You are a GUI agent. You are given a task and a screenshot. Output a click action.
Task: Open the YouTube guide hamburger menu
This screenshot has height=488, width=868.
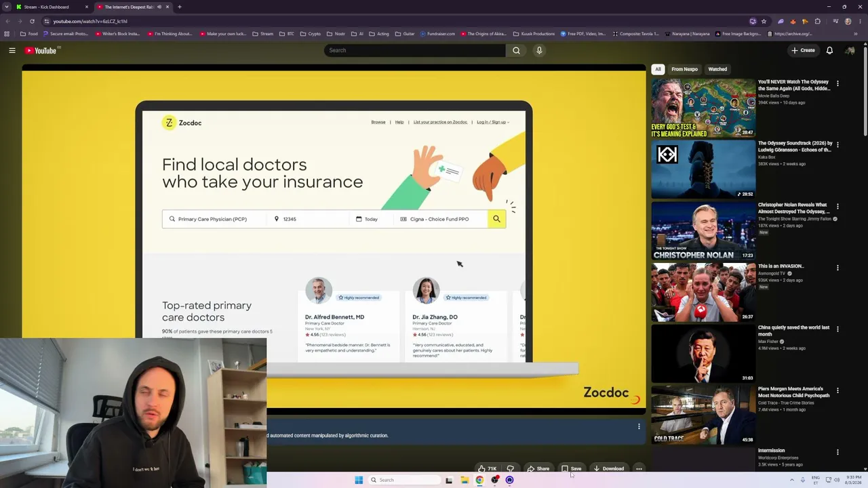pos(12,50)
